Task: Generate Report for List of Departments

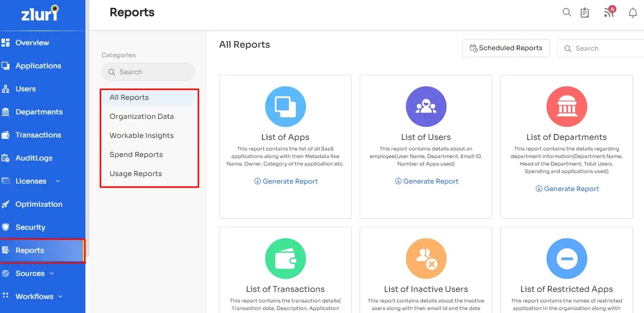Action: click(x=567, y=189)
